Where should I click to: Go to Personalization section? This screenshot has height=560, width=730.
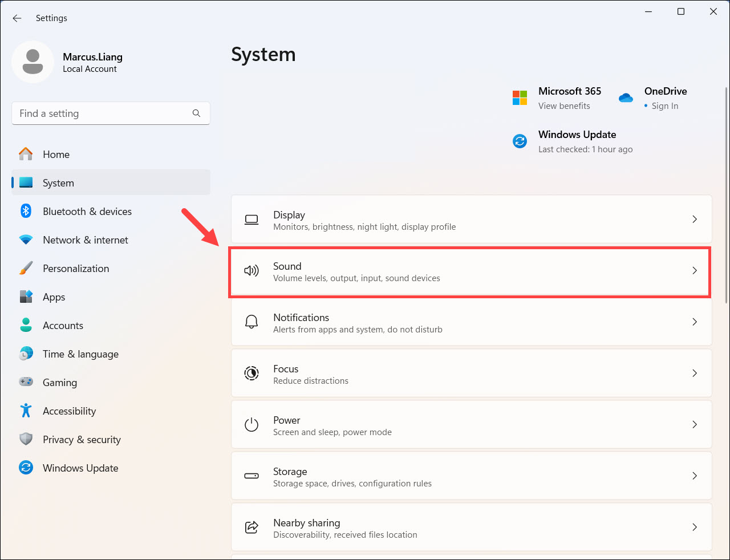76,269
